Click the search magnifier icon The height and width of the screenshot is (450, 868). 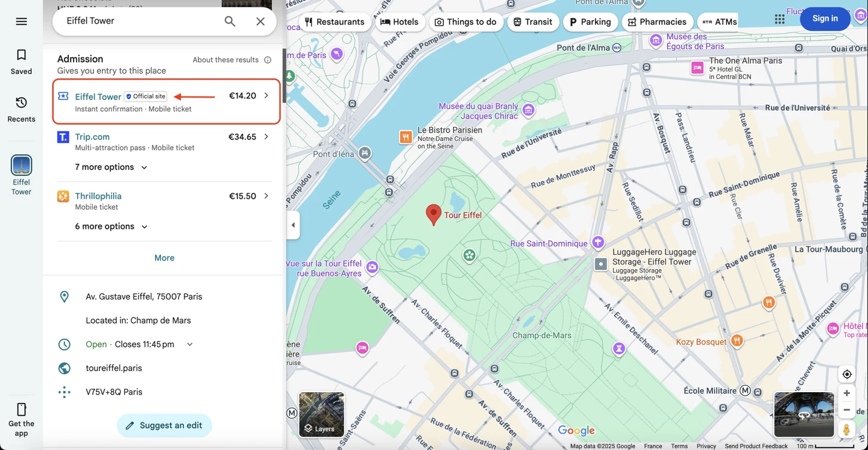pos(230,22)
